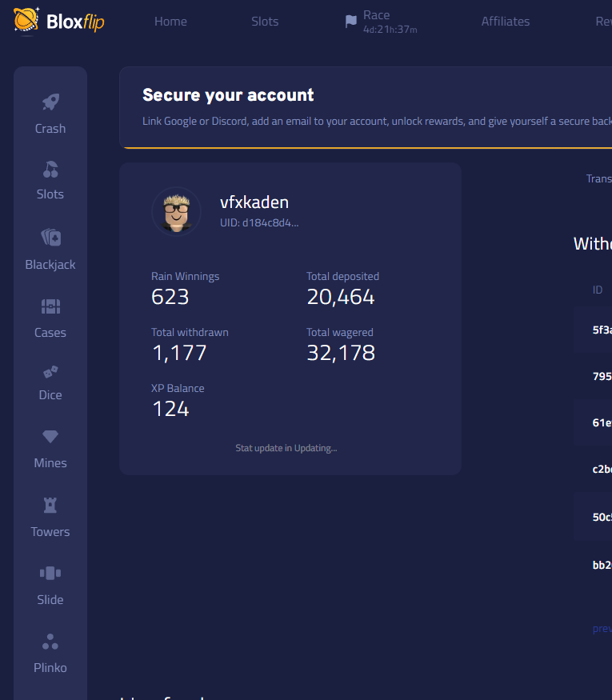Click the Blackjack sidebar label
The width and height of the screenshot is (612, 700).
[50, 265]
